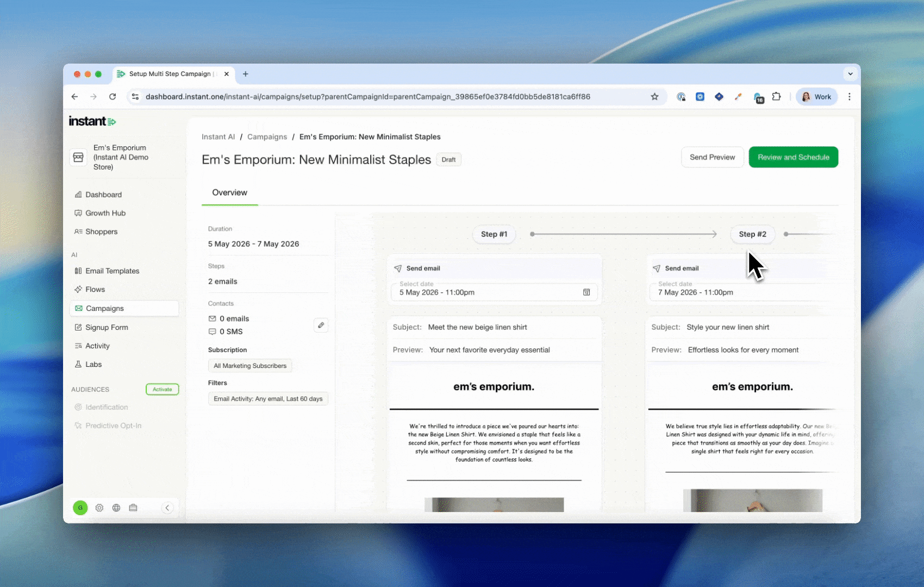Close the Setup Multi Step Campaign tab
924x587 pixels.
click(x=227, y=74)
